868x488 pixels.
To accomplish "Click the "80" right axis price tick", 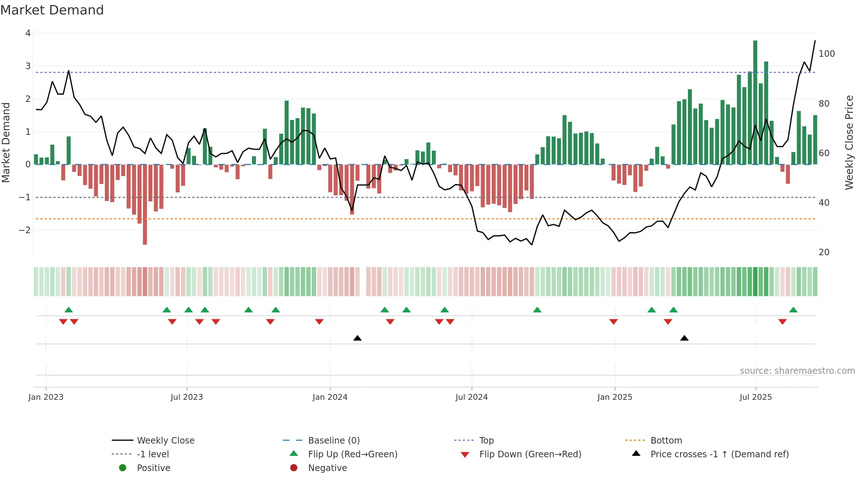I will pyautogui.click(x=824, y=103).
